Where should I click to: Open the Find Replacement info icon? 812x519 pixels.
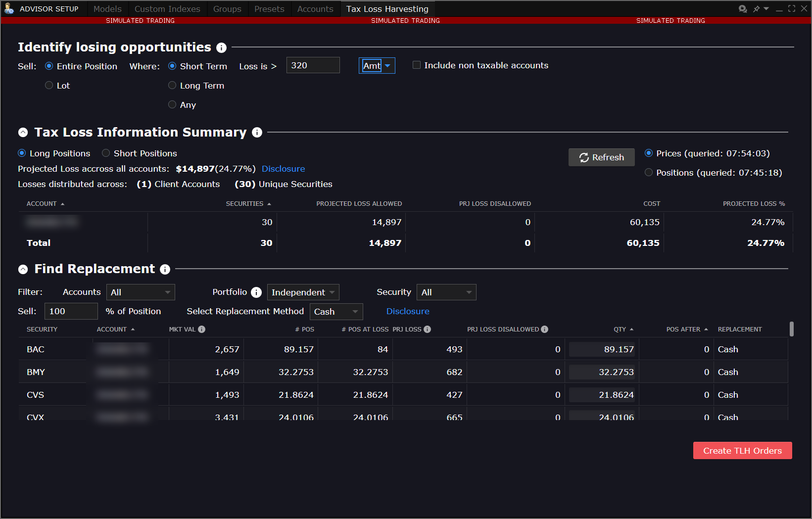tap(165, 270)
